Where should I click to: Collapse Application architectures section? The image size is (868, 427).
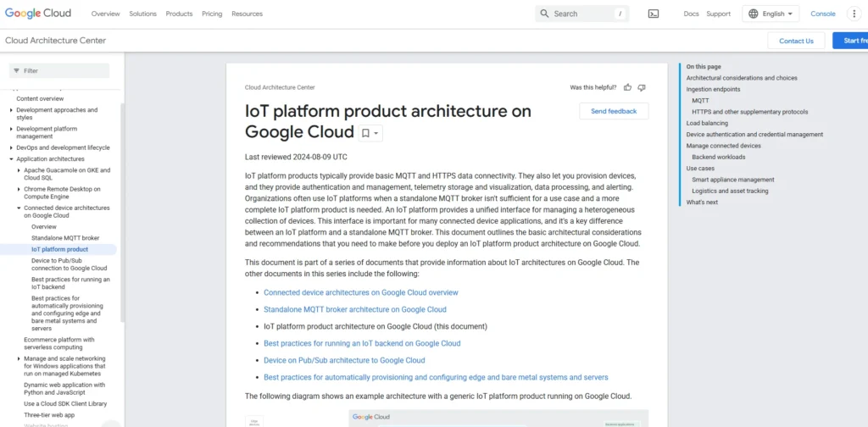click(x=11, y=159)
